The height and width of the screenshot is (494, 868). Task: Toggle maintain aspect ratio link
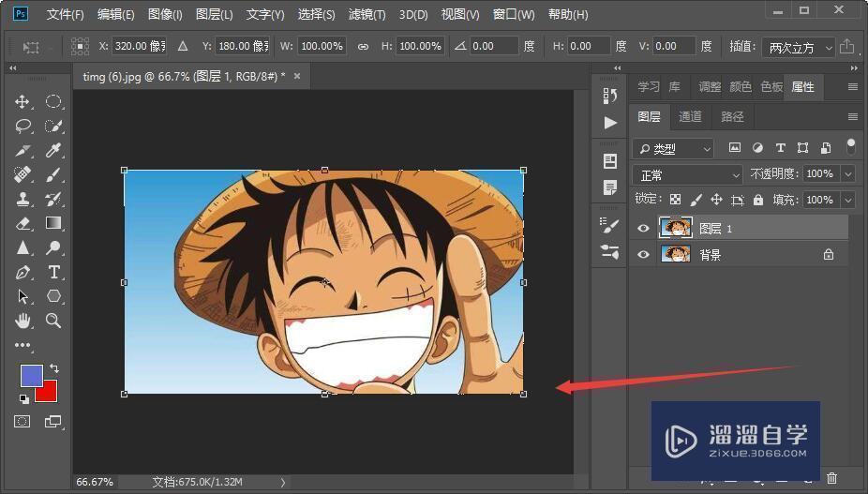[363, 47]
